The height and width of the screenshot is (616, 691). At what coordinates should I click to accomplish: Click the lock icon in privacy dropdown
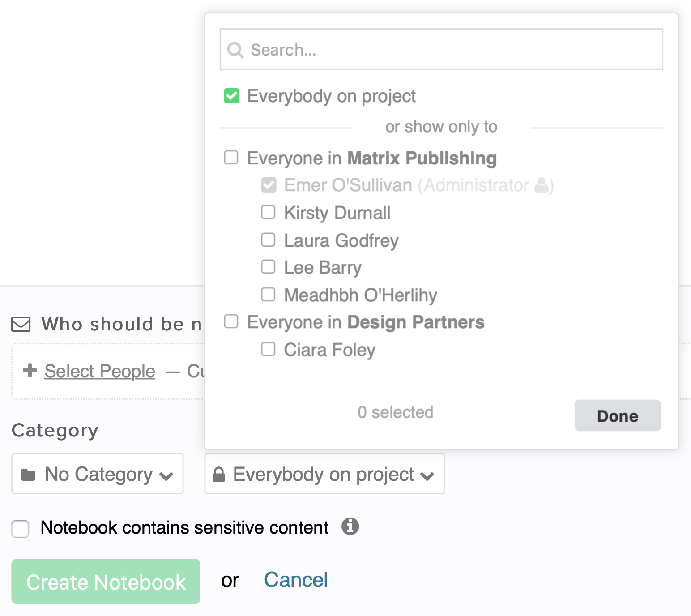point(218,474)
